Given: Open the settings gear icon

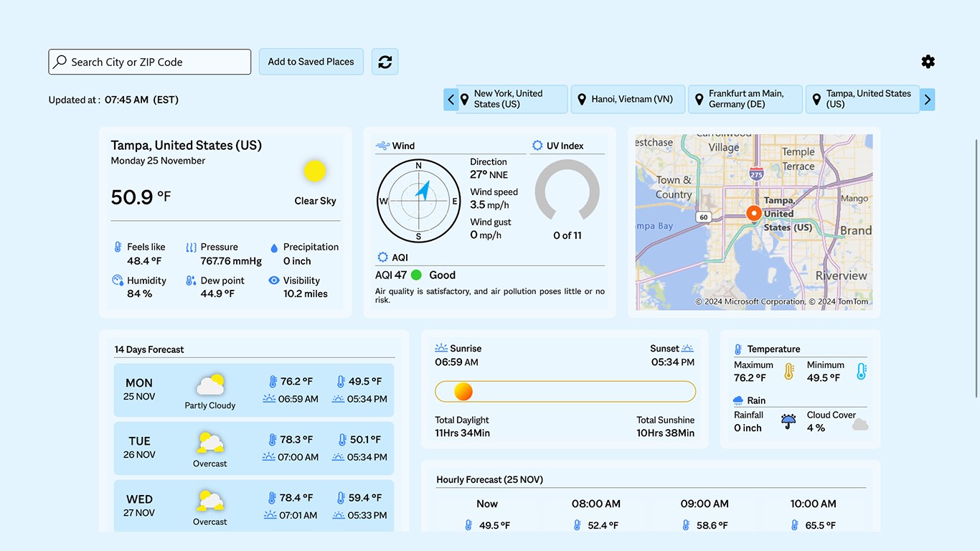Looking at the screenshot, I should tap(928, 62).
